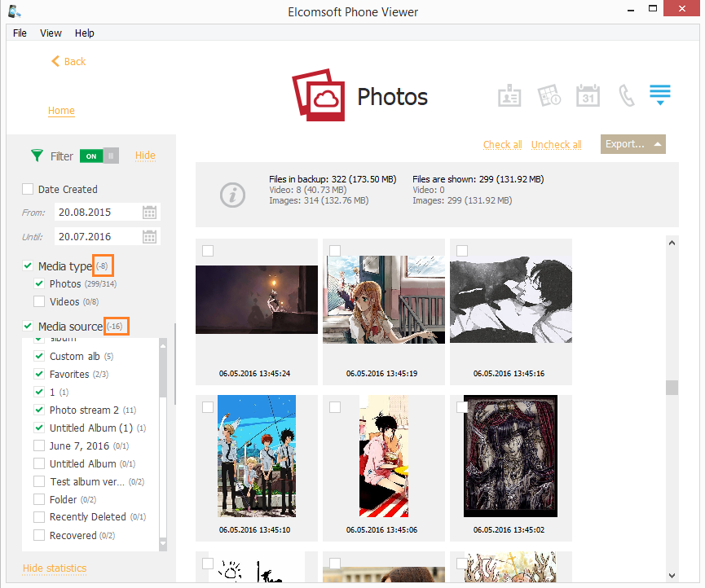Check the Date Created checkbox
Image resolution: width=705 pixels, height=588 pixels.
29,189
